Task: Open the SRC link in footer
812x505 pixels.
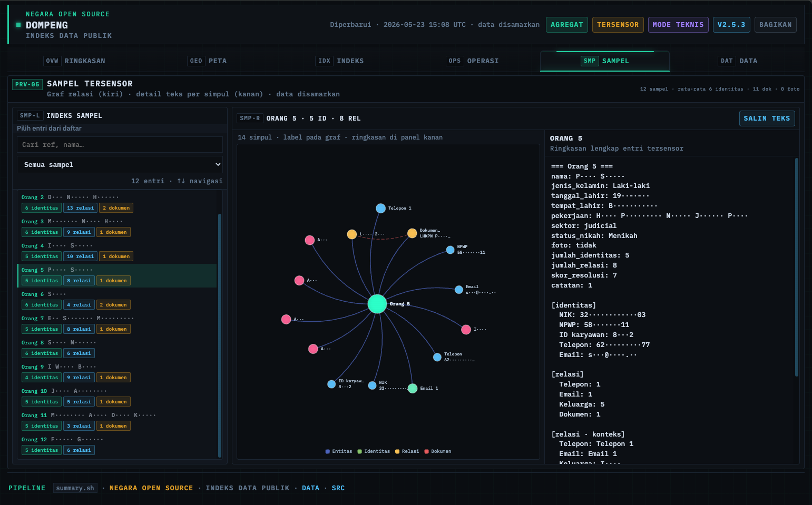Action: [x=338, y=488]
